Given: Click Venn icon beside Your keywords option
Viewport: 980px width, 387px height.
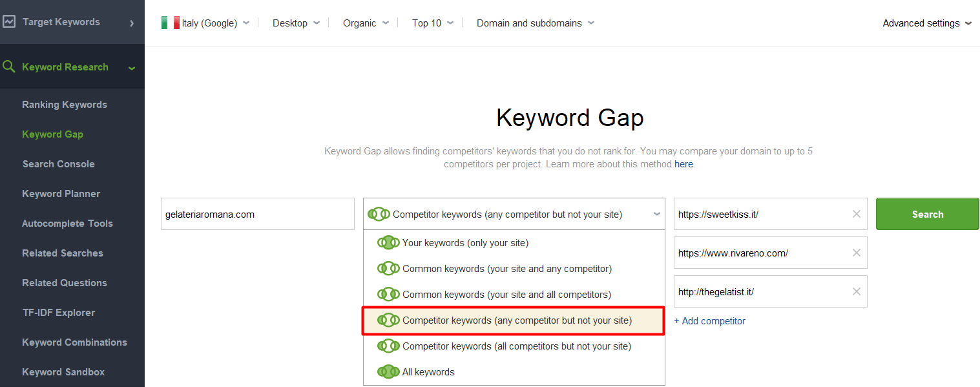Looking at the screenshot, I should click(x=388, y=243).
